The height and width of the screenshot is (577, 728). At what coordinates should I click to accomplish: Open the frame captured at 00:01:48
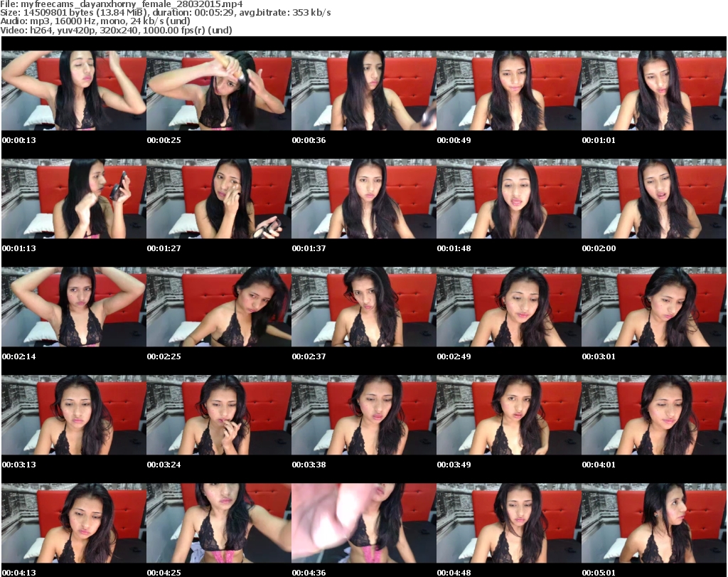point(509,198)
